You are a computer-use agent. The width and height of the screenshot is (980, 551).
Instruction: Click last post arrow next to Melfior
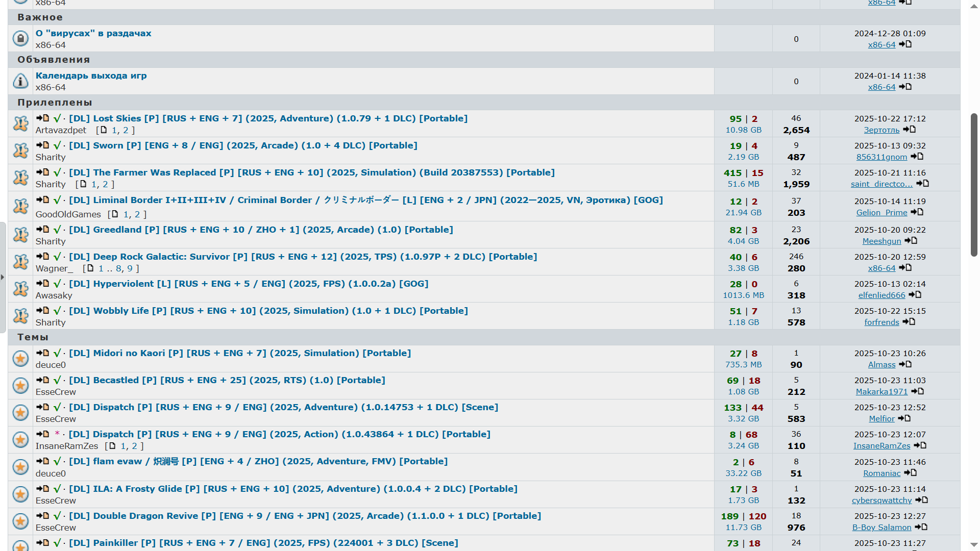click(x=904, y=418)
